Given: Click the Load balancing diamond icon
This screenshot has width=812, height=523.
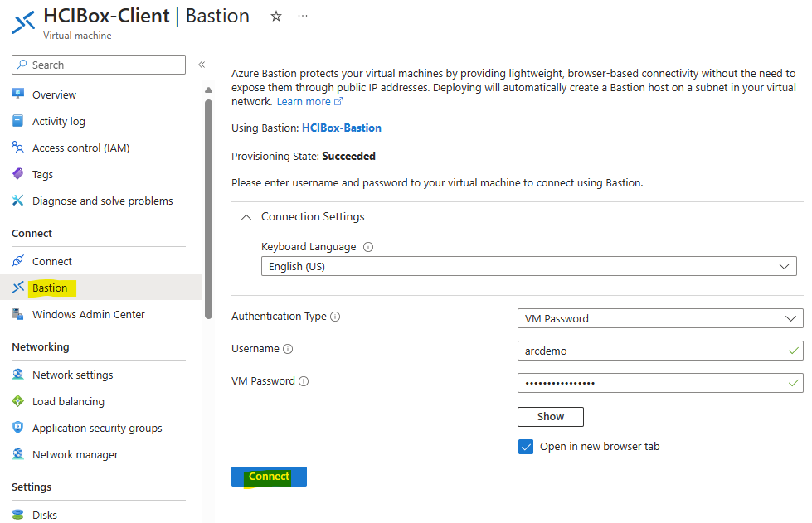Looking at the screenshot, I should [18, 401].
